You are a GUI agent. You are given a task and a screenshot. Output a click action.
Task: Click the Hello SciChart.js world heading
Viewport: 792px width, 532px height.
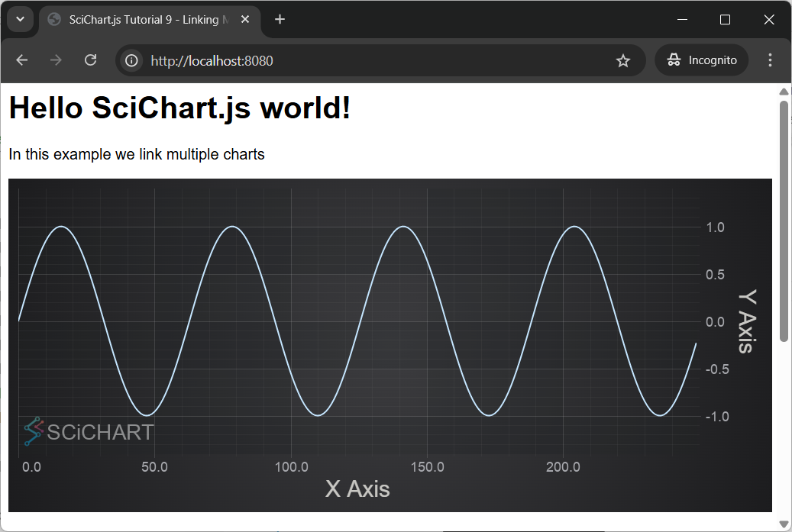[179, 108]
